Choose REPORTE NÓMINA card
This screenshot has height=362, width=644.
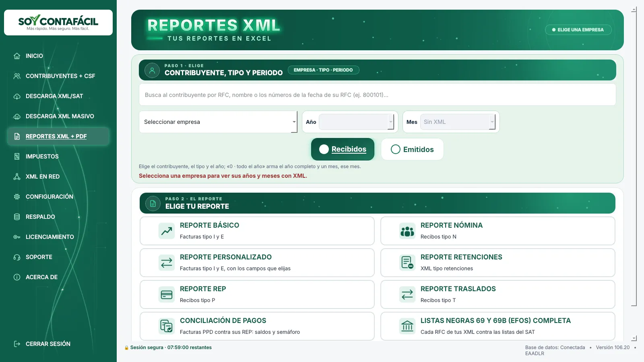pos(498,231)
